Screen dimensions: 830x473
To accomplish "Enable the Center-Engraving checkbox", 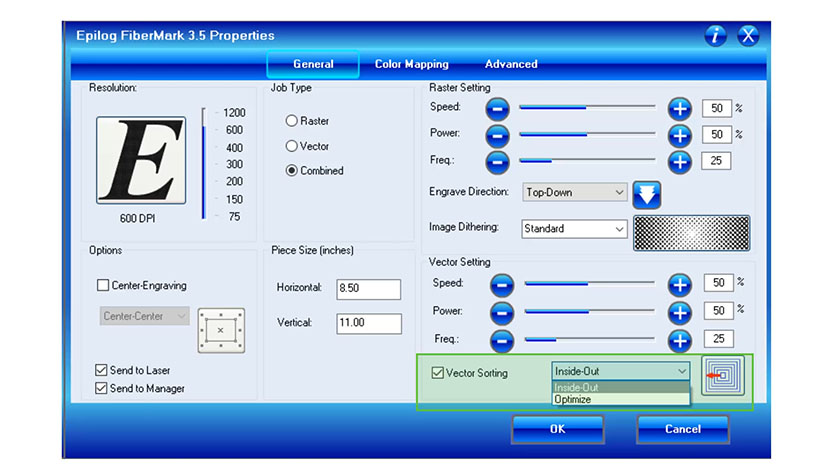I will pos(103,285).
